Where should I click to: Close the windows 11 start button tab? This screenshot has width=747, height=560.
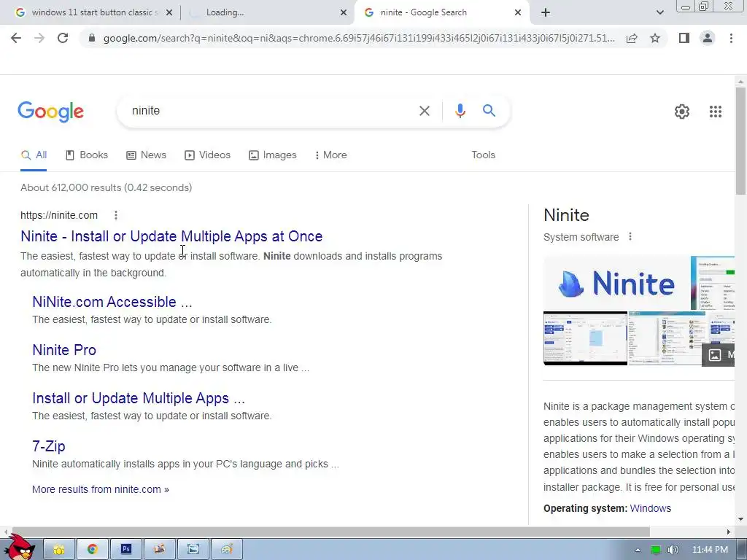click(169, 13)
